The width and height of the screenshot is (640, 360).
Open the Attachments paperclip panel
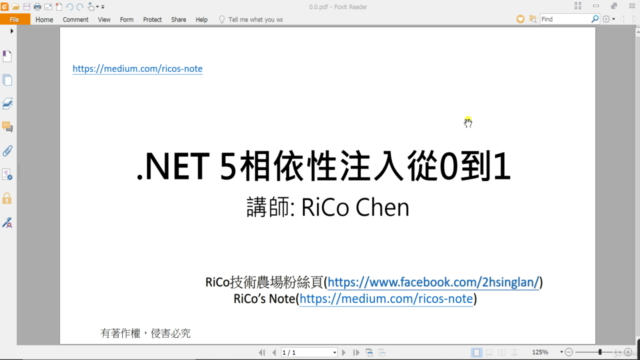click(7, 151)
